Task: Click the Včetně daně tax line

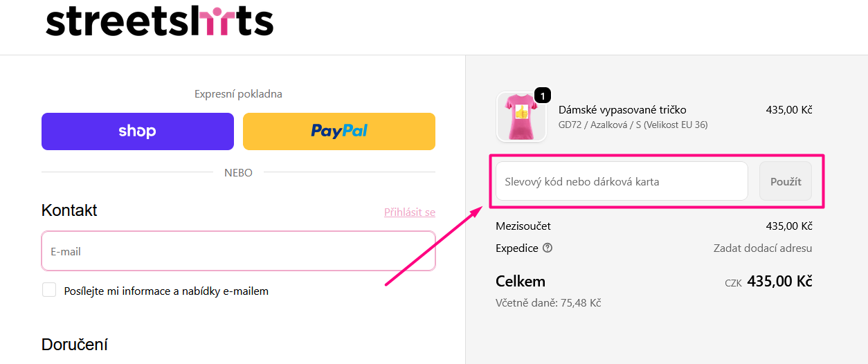Action: [548, 302]
